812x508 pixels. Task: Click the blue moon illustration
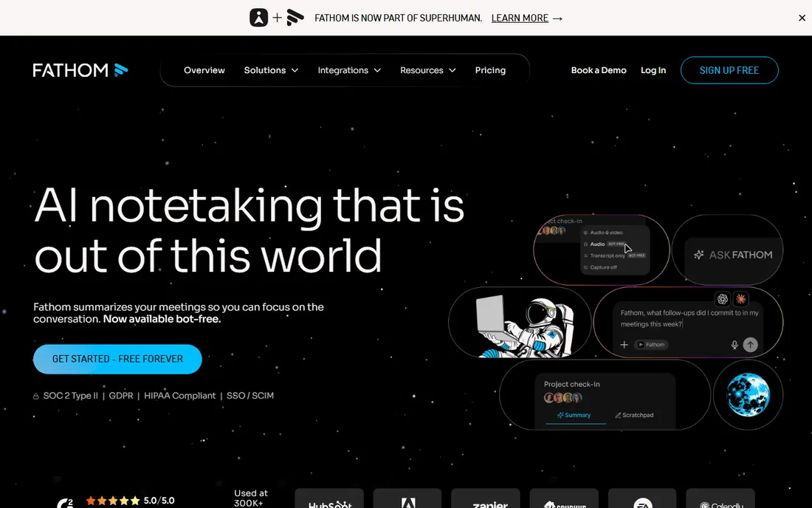(x=748, y=394)
